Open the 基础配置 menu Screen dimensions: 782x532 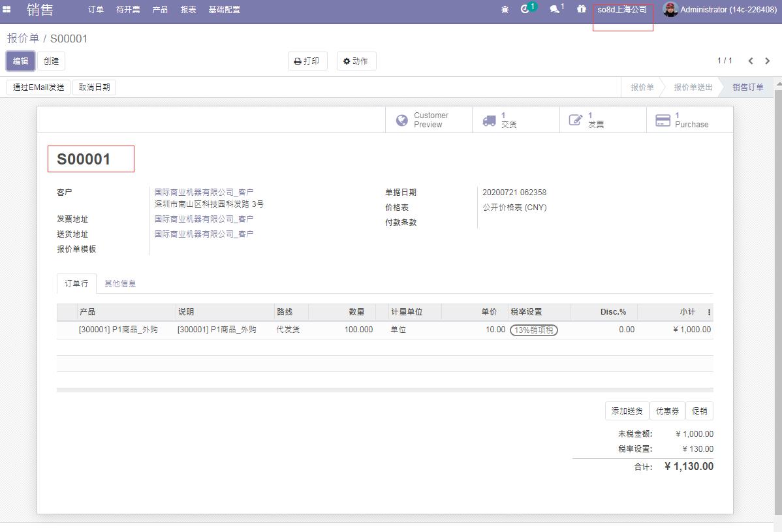(224, 10)
